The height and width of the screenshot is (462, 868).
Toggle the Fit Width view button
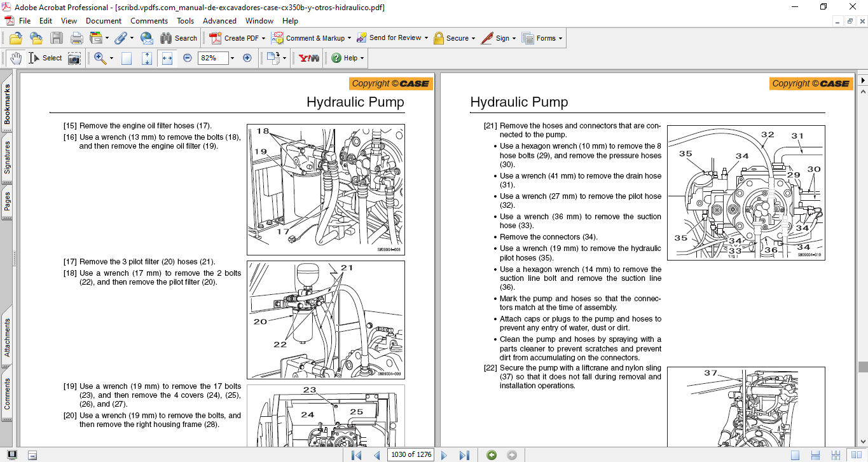click(x=167, y=58)
